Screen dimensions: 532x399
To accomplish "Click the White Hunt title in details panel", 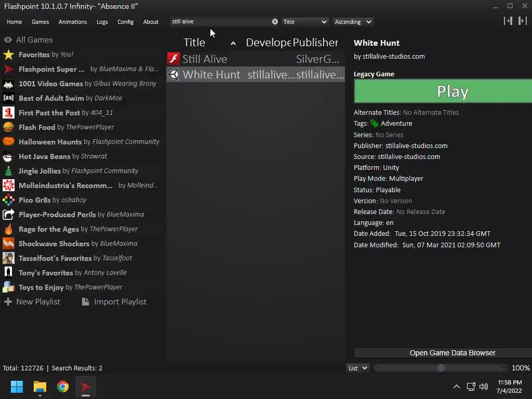I will (x=377, y=43).
